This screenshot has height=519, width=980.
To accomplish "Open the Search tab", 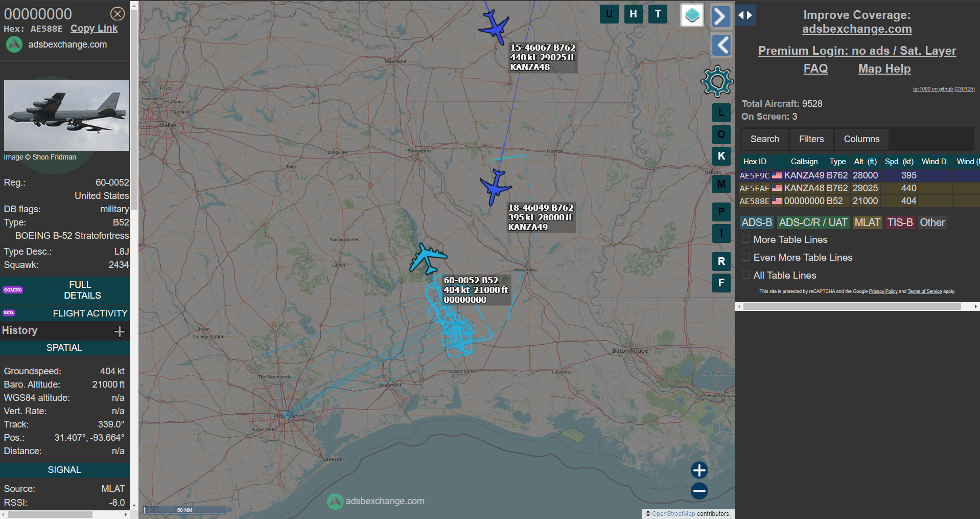I will click(x=765, y=139).
